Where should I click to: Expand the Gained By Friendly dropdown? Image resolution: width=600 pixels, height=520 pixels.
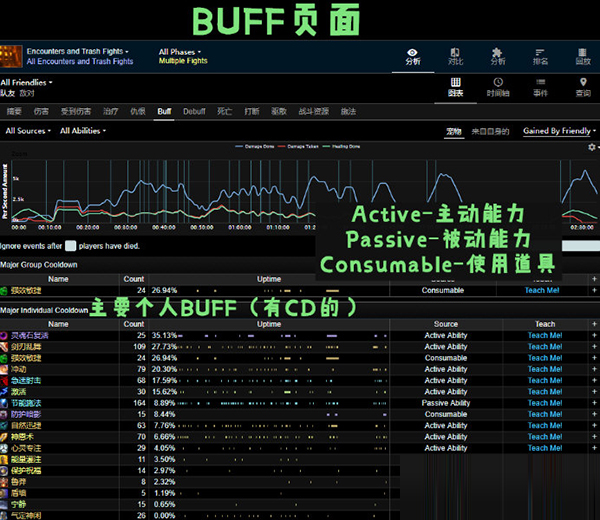[559, 131]
